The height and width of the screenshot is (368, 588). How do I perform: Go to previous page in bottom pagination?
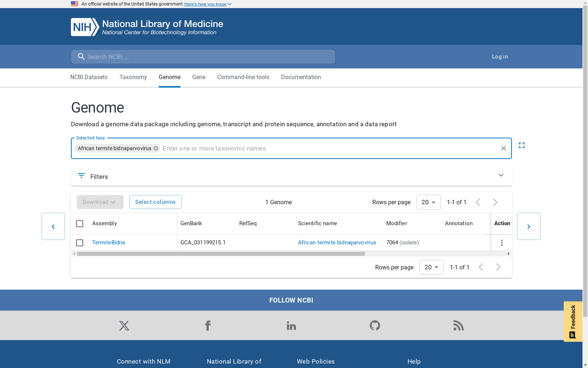[x=481, y=267]
